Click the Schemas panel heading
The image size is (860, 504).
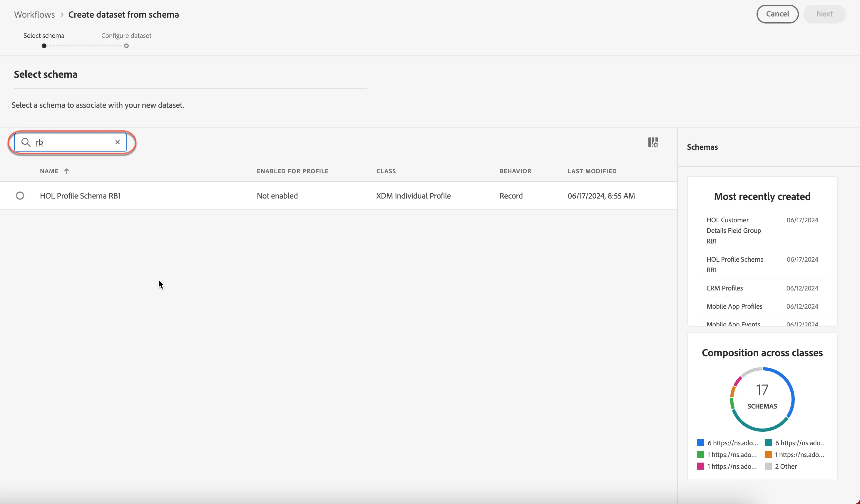(702, 147)
